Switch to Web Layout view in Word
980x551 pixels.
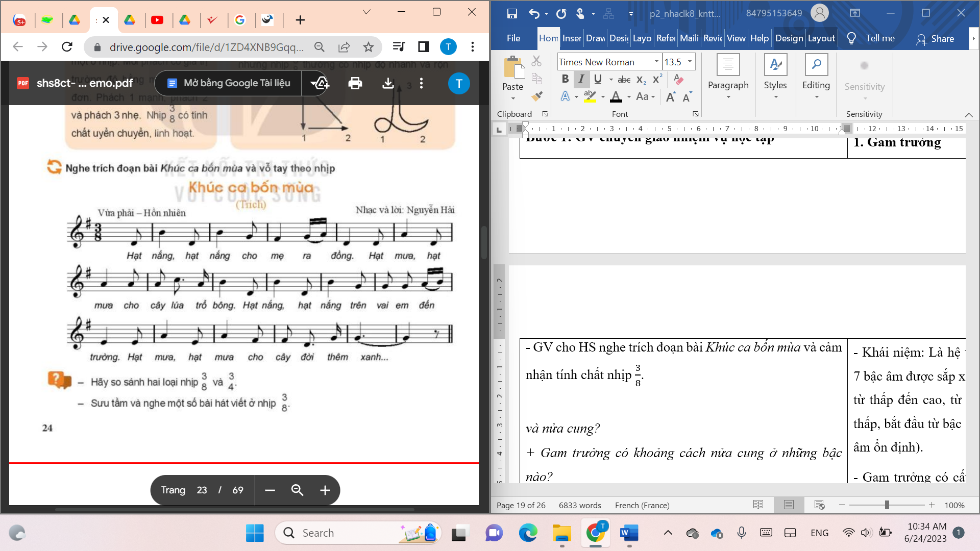(x=820, y=505)
